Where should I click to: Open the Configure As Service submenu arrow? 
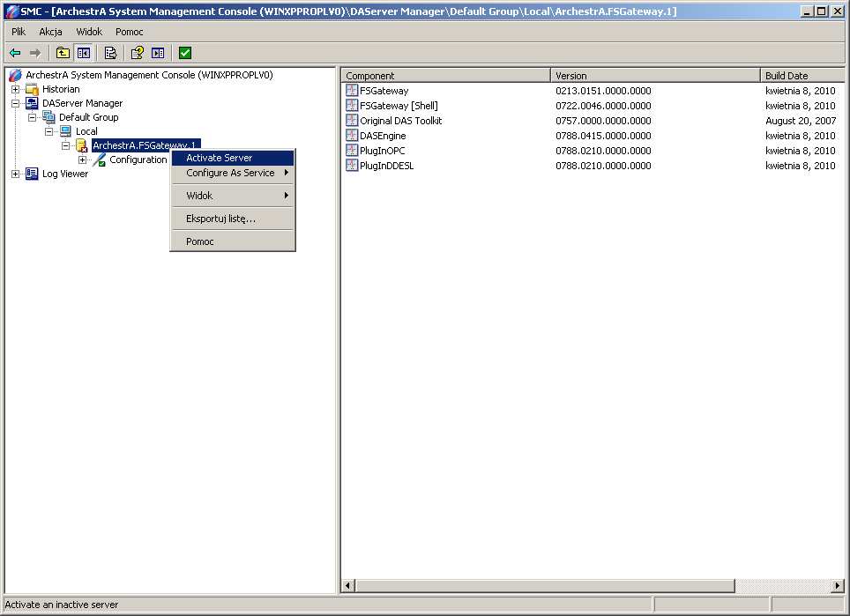click(286, 173)
